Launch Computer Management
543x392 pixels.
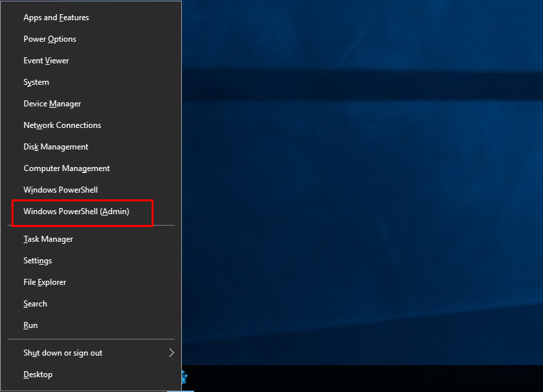pos(91,168)
